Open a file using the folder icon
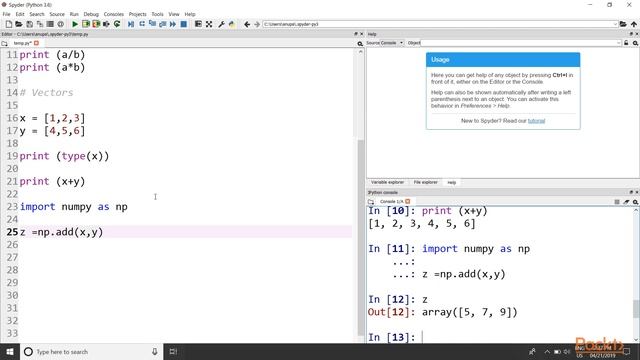 coord(19,24)
